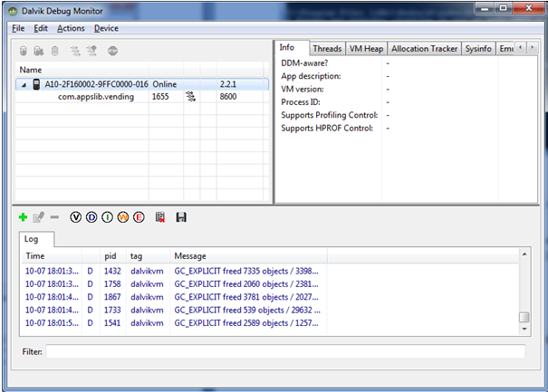Screen dimensions: 548x392
Task: Click the Stop Process icon
Action: tap(112, 51)
